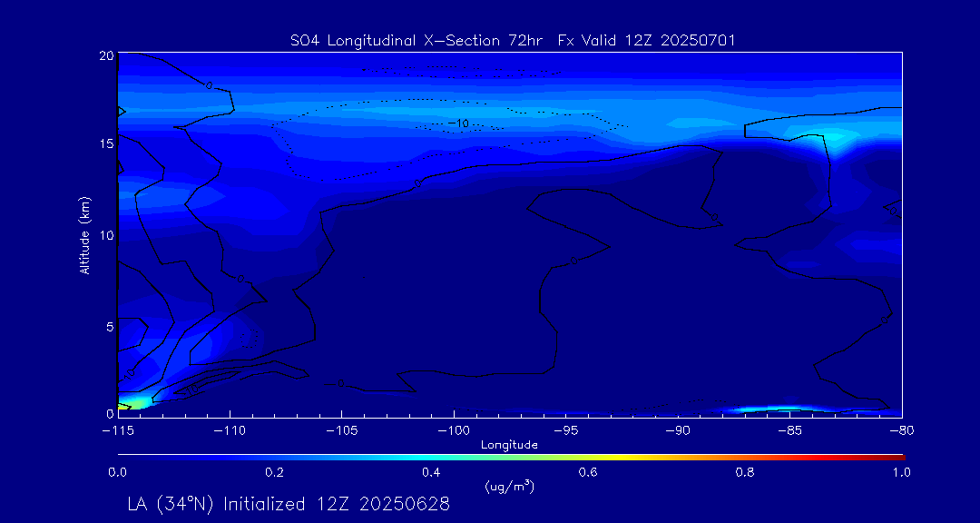Click the "-10" dotted contour label
The width and height of the screenshot is (980, 523).
coord(459,123)
